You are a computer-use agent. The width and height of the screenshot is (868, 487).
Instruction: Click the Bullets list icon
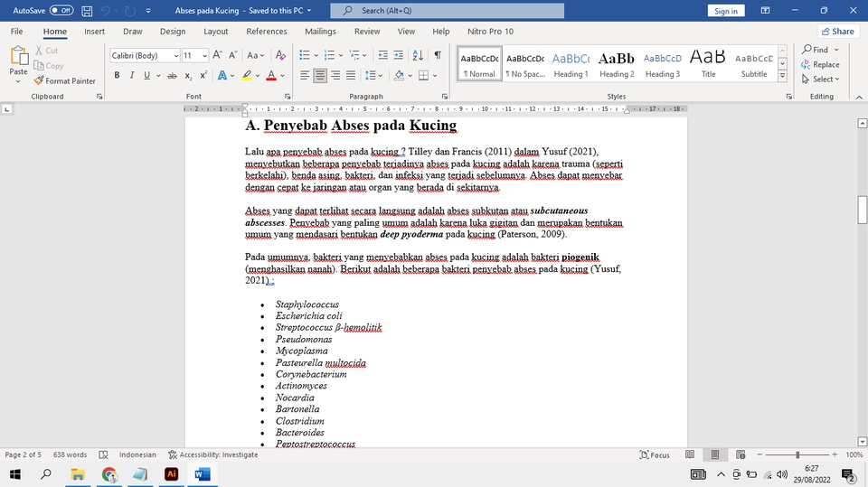coord(305,55)
